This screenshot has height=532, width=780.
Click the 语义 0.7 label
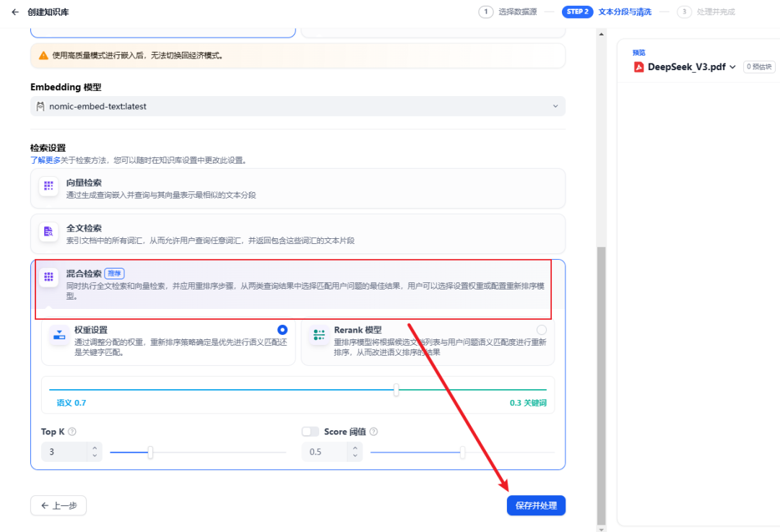tap(71, 403)
